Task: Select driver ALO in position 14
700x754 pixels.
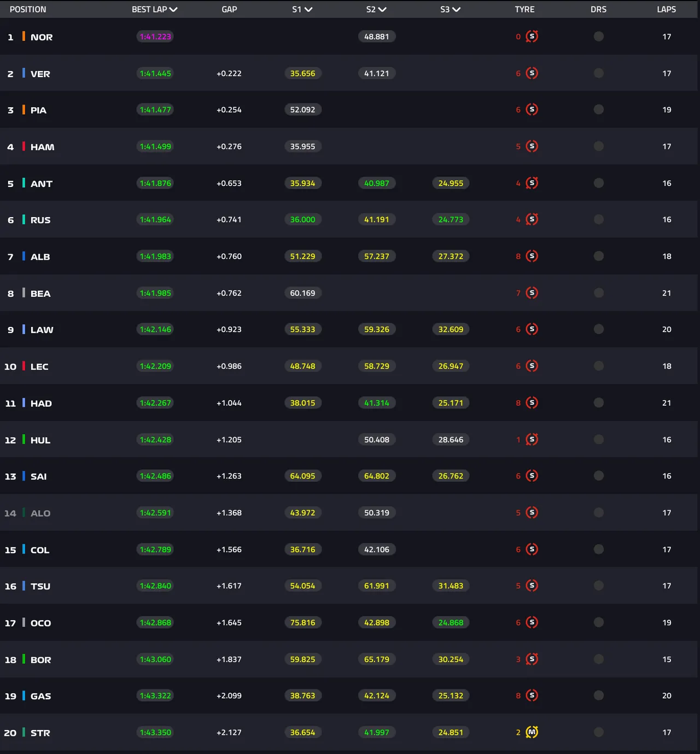Action: coord(40,513)
